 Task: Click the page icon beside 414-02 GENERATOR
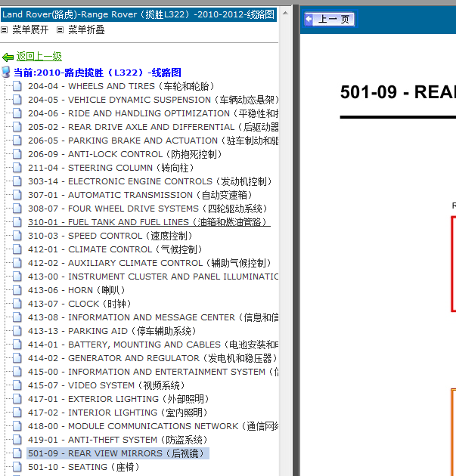(17, 358)
